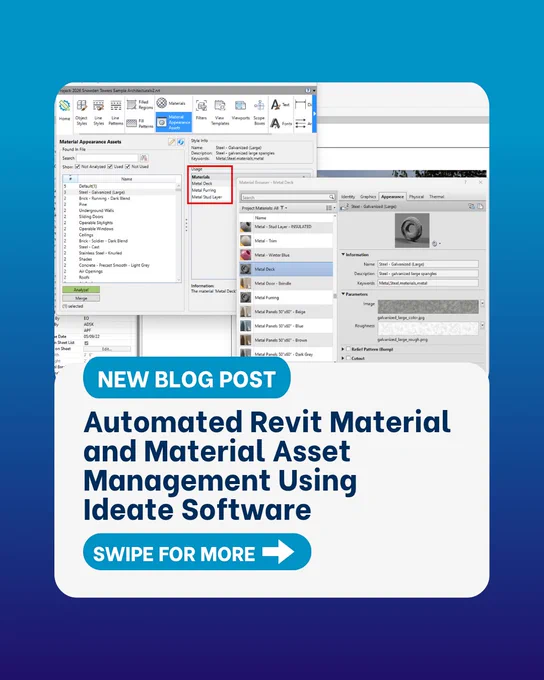Click the Edit button in the properties panel
544x680 pixels.
coord(107,349)
